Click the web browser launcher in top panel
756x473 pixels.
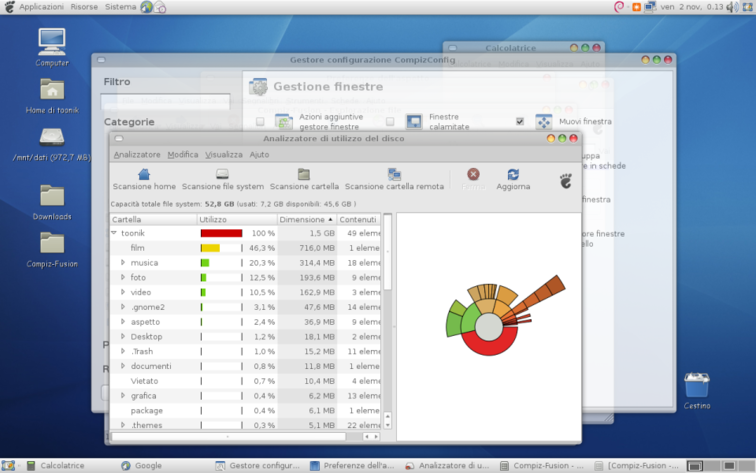pyautogui.click(x=146, y=7)
